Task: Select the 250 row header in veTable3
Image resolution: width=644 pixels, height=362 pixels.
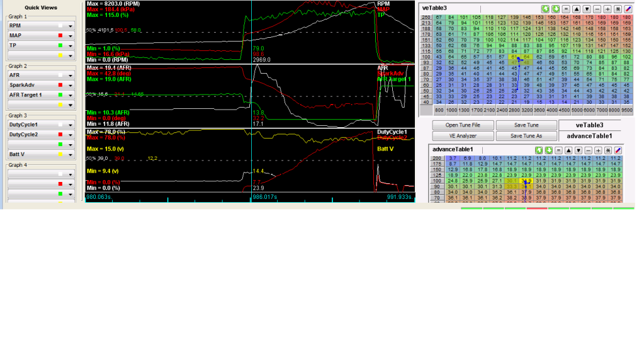Action: coord(426,17)
